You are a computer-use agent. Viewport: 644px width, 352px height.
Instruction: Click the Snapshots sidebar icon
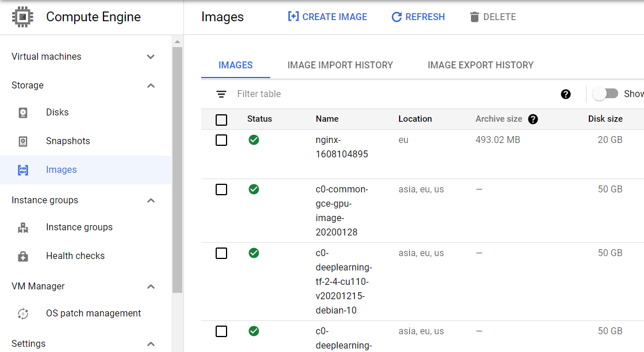click(x=23, y=141)
